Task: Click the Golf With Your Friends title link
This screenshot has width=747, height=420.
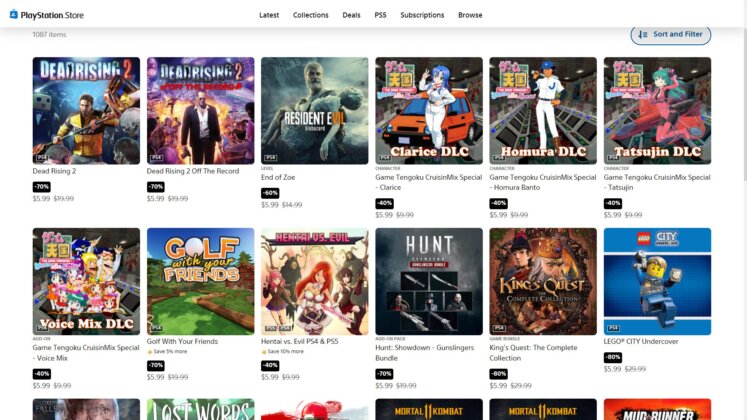Action: pos(182,341)
